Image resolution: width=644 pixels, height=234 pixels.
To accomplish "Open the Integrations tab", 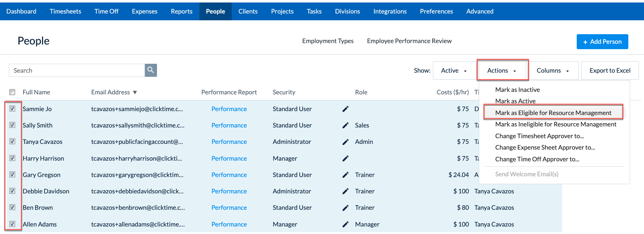I will click(x=390, y=11).
